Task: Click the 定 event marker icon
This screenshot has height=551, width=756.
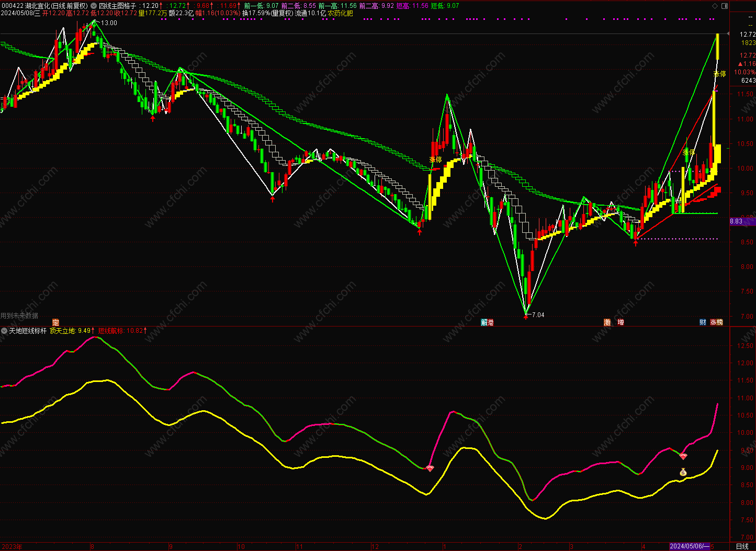Action: [x=56, y=322]
